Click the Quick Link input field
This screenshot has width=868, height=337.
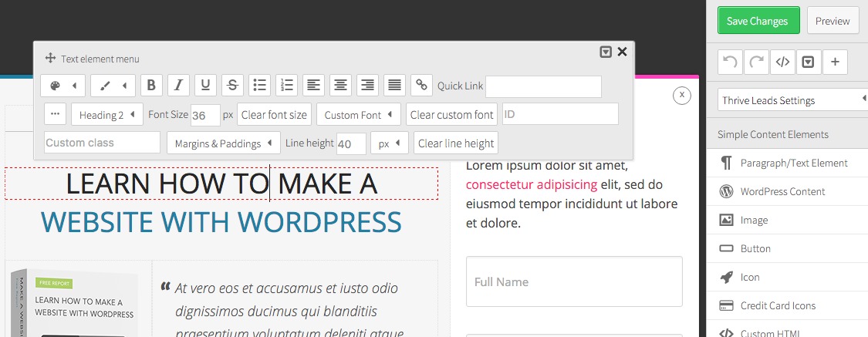(x=543, y=86)
